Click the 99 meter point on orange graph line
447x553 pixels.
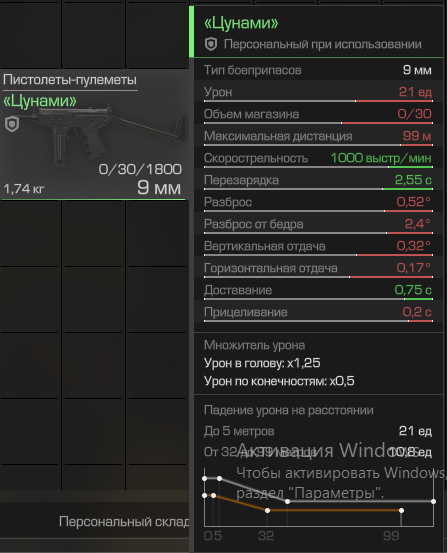coord(401,510)
